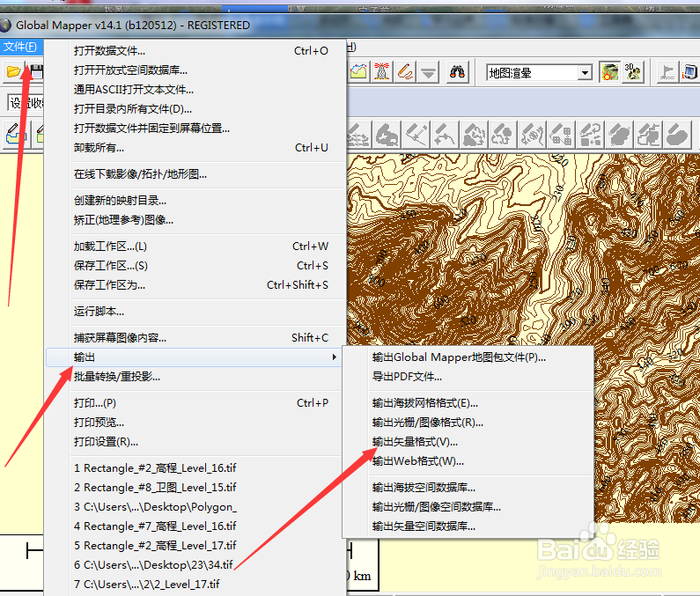Click the blue pencil digitizer icon at left
The height and width of the screenshot is (596, 700).
pos(15,134)
